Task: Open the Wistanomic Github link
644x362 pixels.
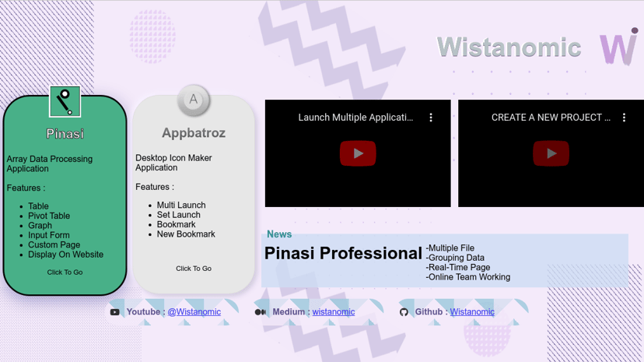Action: 472,312
